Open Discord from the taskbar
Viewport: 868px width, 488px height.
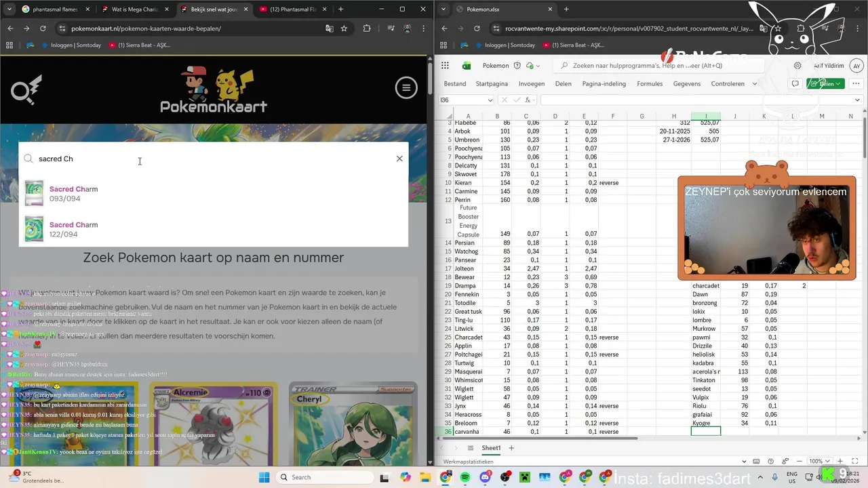(x=485, y=477)
